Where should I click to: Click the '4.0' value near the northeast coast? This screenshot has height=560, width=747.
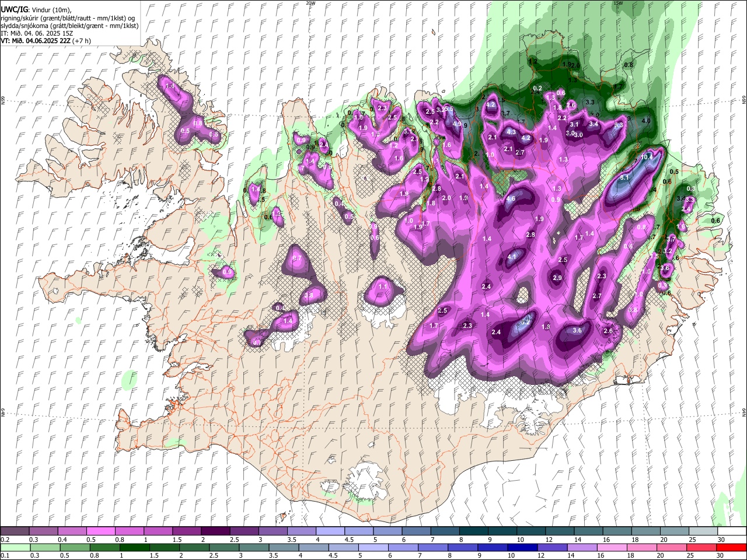click(646, 121)
